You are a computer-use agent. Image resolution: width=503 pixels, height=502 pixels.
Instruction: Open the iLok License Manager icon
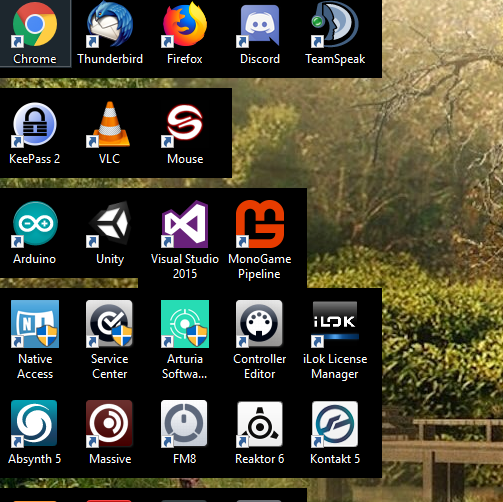click(335, 324)
